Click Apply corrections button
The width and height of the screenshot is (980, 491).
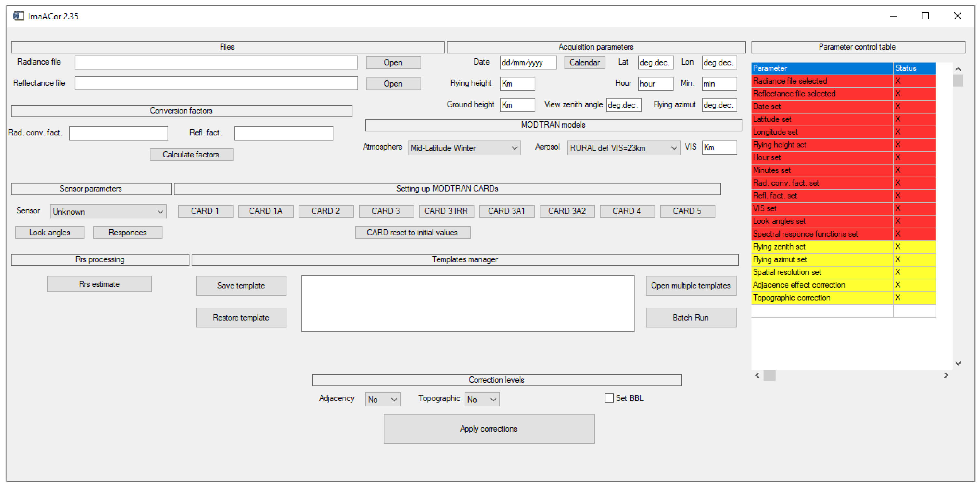(489, 429)
